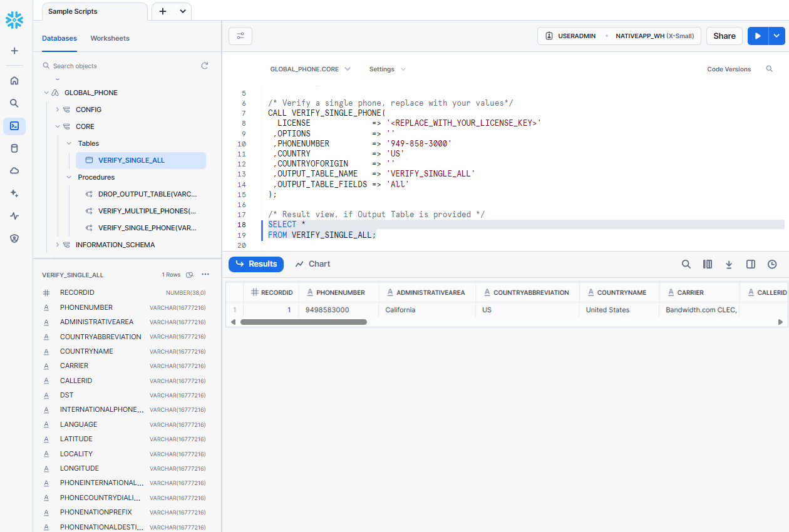
Task: Expand the INFORMATION_SCHEMA node
Action: coord(57,245)
